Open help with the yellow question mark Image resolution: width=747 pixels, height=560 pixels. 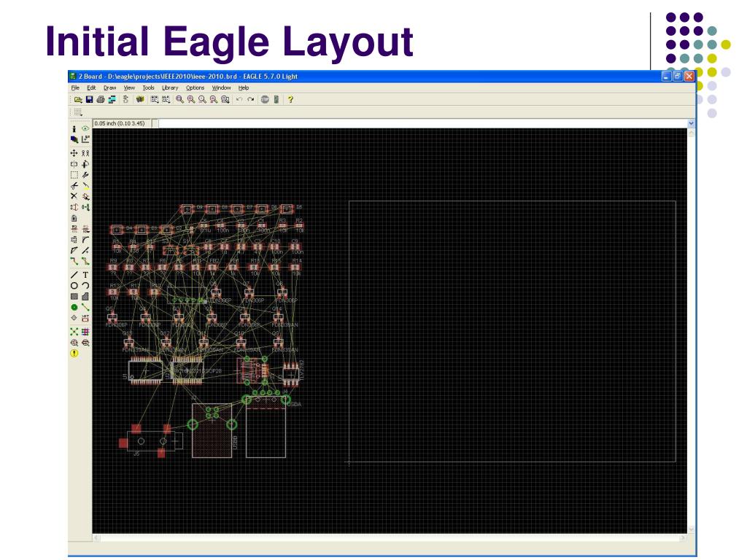[x=290, y=99]
